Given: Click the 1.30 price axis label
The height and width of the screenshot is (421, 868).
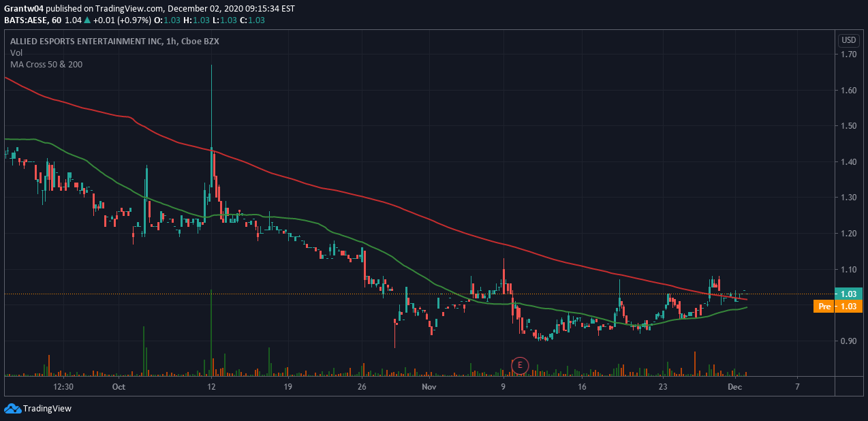Looking at the screenshot, I should click(848, 198).
